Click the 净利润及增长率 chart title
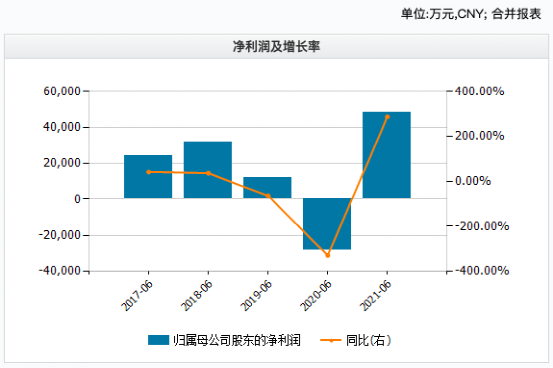Screen dimensions: 553x368 [x=276, y=47]
